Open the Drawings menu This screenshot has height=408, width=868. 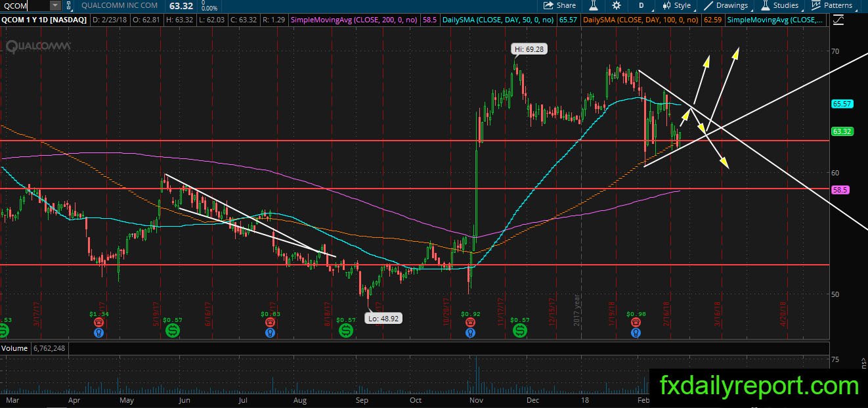[x=726, y=5]
